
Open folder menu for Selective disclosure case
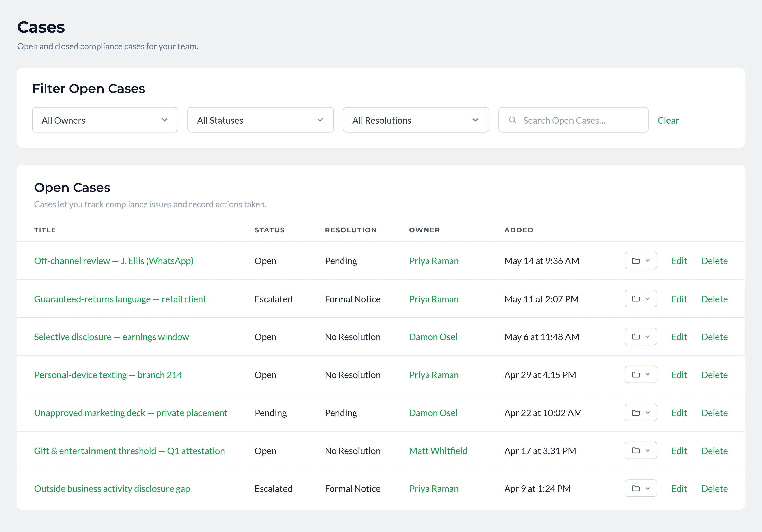pos(640,337)
